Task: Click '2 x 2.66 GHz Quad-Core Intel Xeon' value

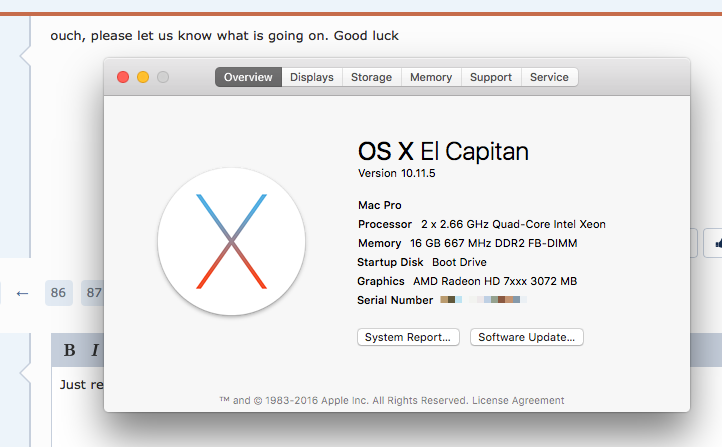Action: 513,224
